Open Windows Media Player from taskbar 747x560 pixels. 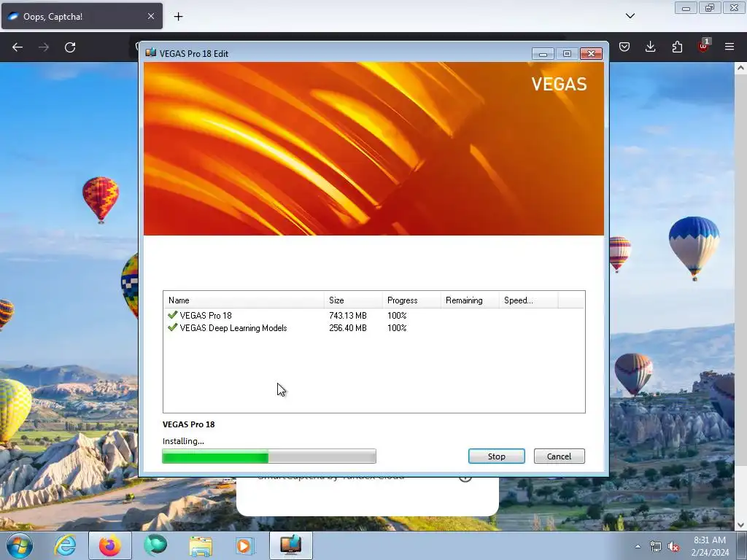pyautogui.click(x=245, y=545)
